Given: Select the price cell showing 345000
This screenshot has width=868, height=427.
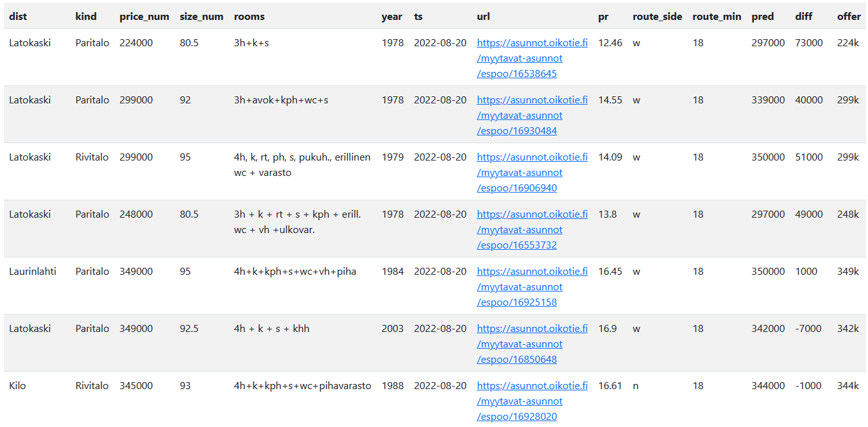Looking at the screenshot, I should (x=136, y=386).
